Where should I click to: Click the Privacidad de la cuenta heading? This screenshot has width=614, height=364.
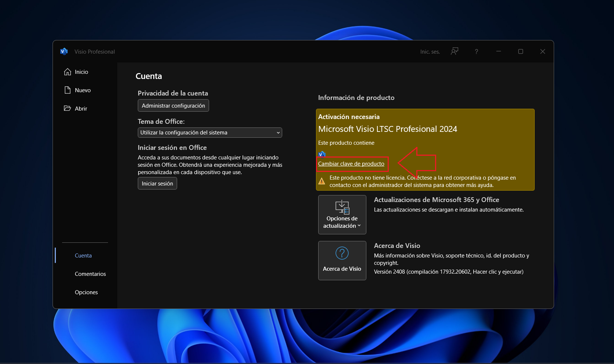pos(173,93)
